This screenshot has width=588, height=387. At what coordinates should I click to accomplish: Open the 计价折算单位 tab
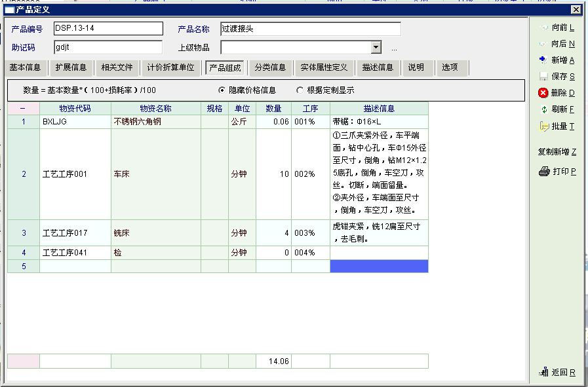tap(170, 67)
